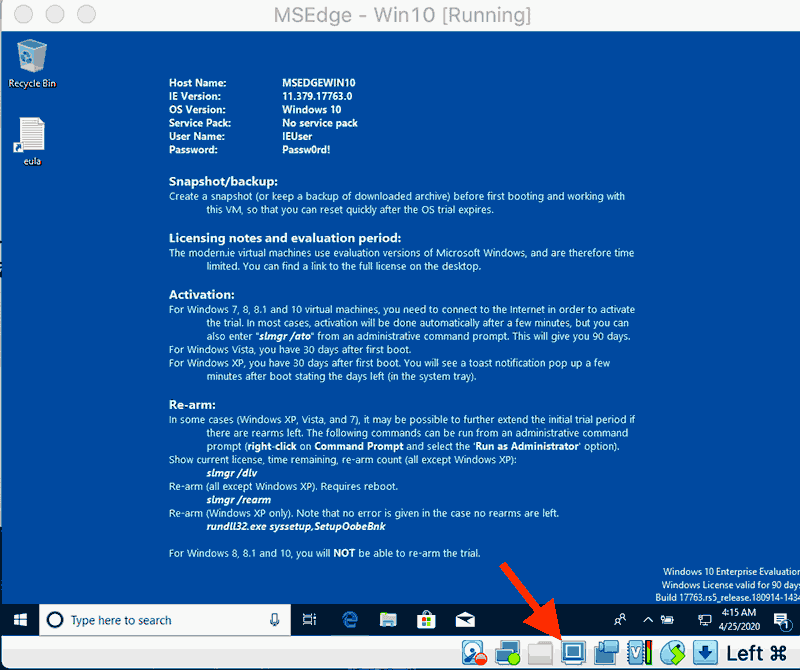The height and width of the screenshot is (670, 800).
Task: Open File Explorer from the taskbar
Action: pos(388,620)
